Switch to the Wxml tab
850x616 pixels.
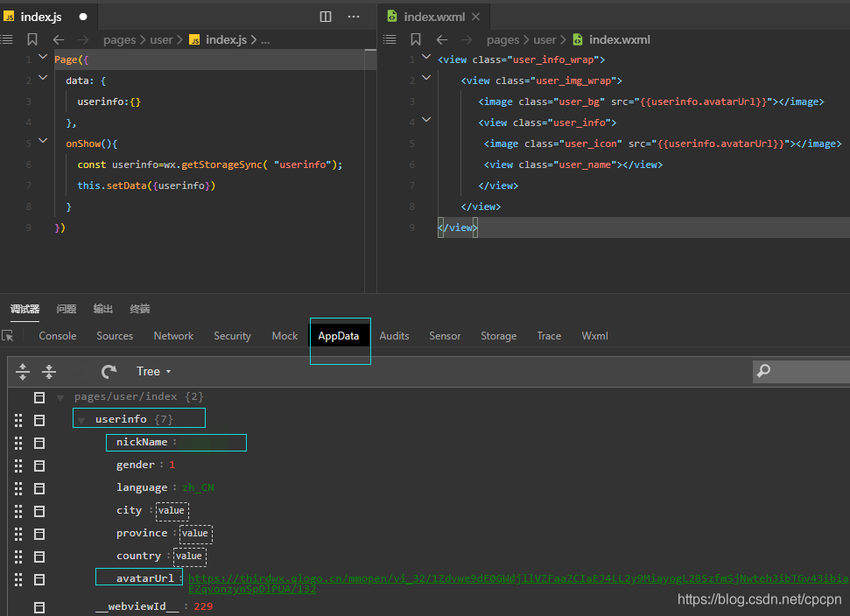pos(594,336)
